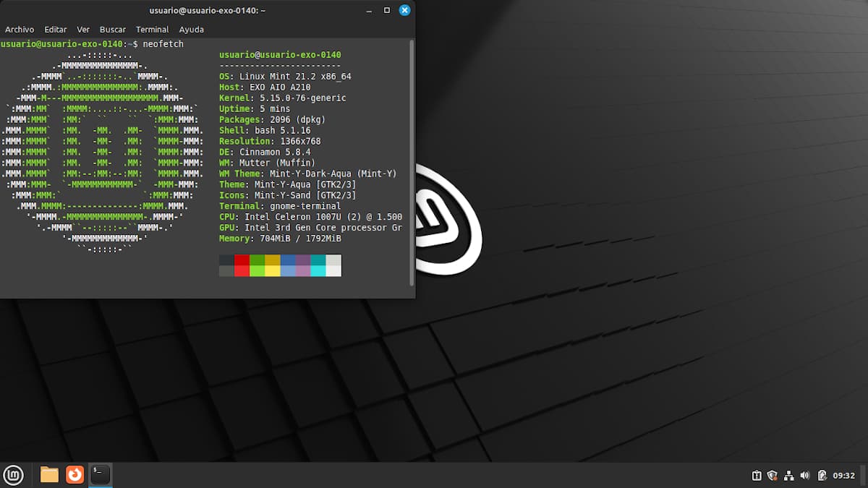Open the Linux Mint start menu

(x=13, y=474)
